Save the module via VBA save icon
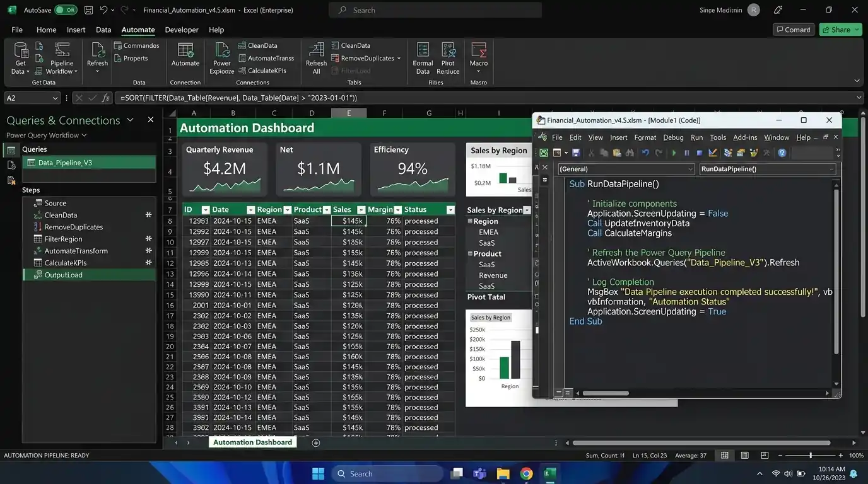The width and height of the screenshot is (868, 484). click(576, 153)
